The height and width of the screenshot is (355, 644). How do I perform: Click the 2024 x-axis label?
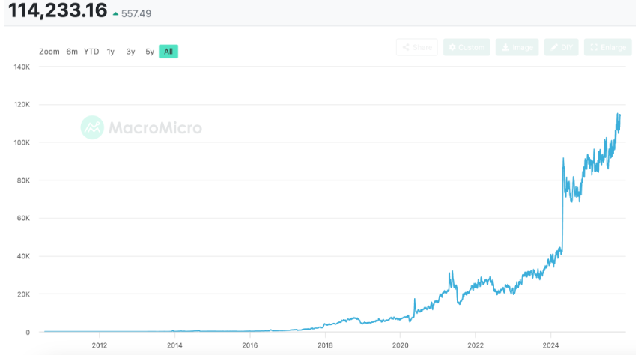(550, 345)
